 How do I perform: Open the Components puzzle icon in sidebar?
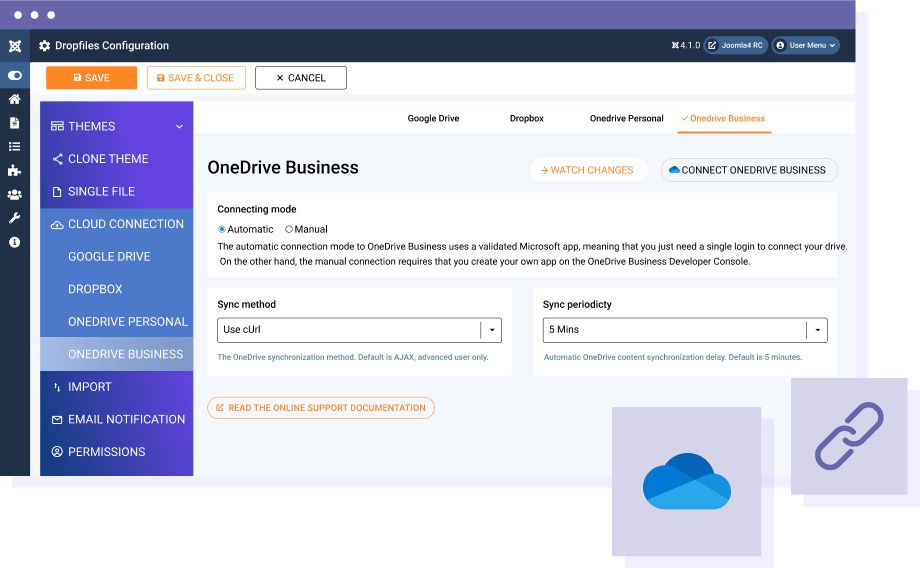pos(14,171)
